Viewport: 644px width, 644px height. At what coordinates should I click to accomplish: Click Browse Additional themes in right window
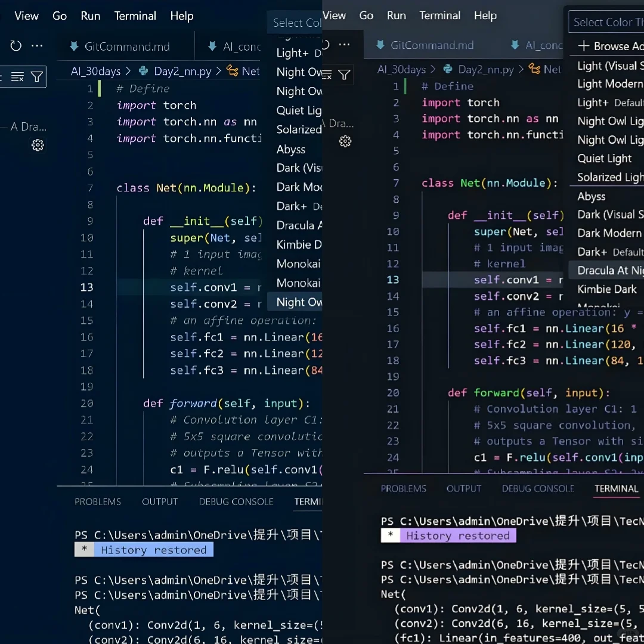(x=606, y=46)
